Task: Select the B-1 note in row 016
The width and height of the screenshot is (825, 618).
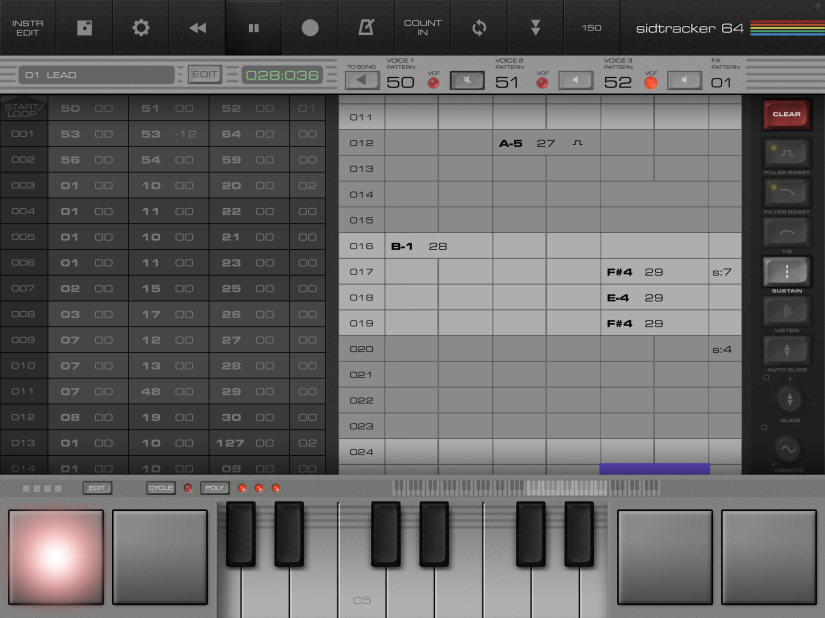Action: (402, 246)
